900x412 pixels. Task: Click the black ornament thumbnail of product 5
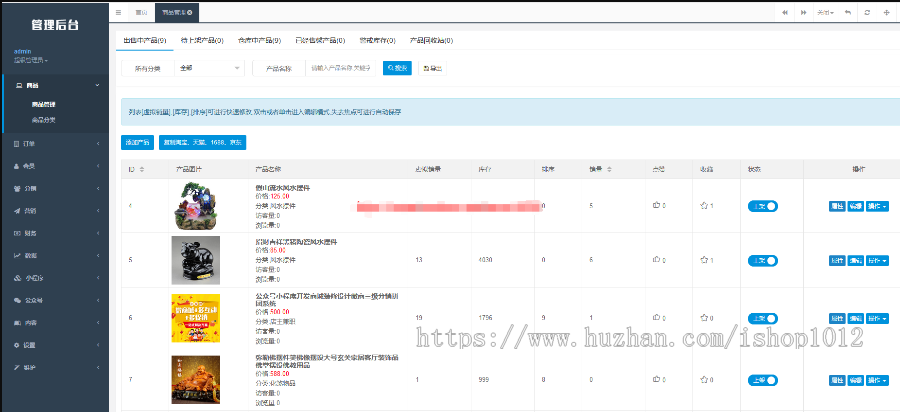tap(195, 260)
